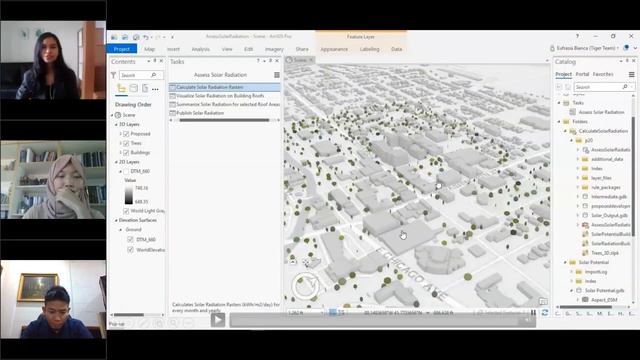640x360 pixels.
Task: Open the Appearance tab under Feature Layer
Action: (334, 49)
